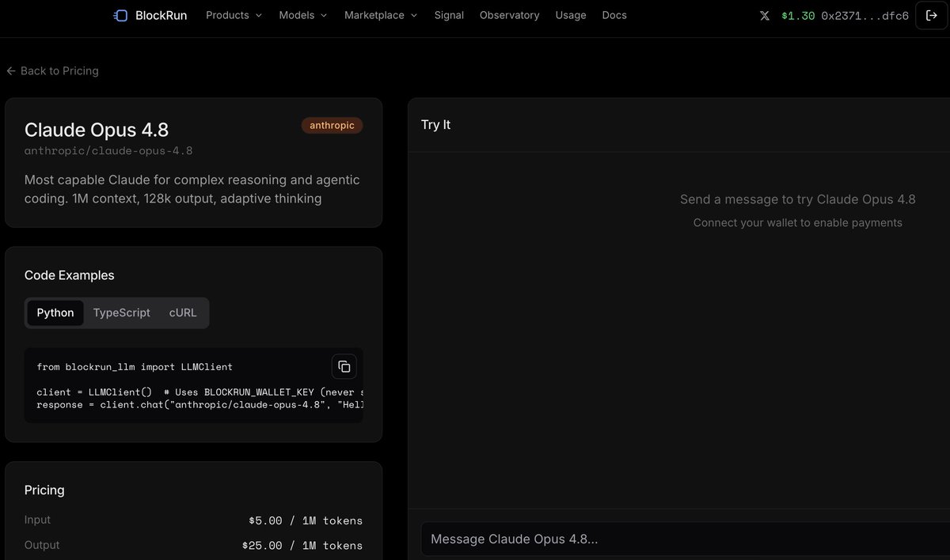Switch to the cURL code tab

(x=183, y=312)
